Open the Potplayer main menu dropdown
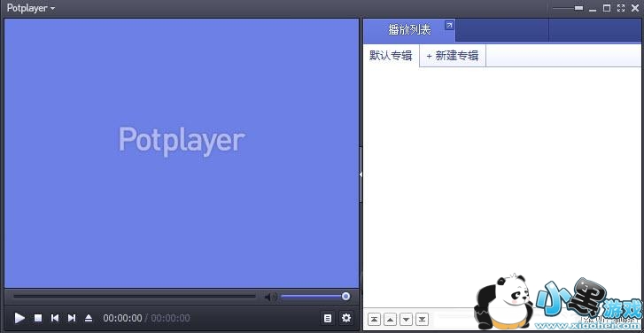This screenshot has width=644, height=333. 31,8
